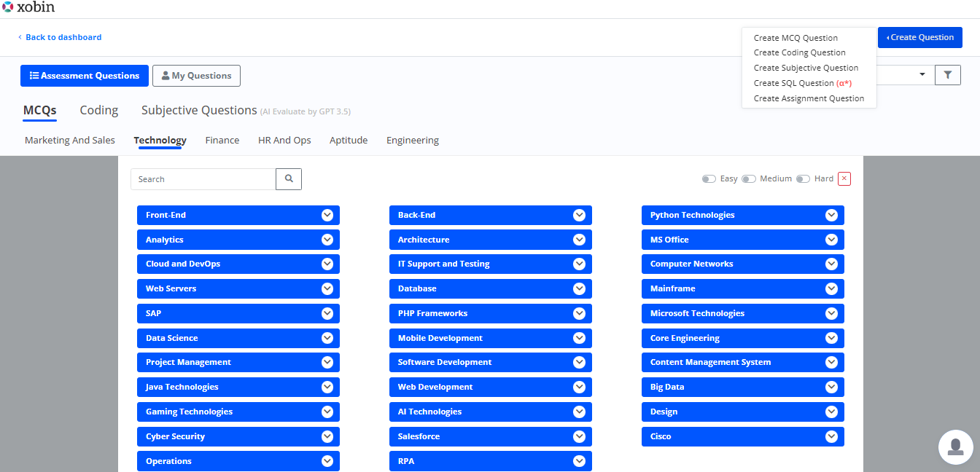Enable the Easy difficulty toggle
Screen dimensions: 980x472
click(x=708, y=178)
